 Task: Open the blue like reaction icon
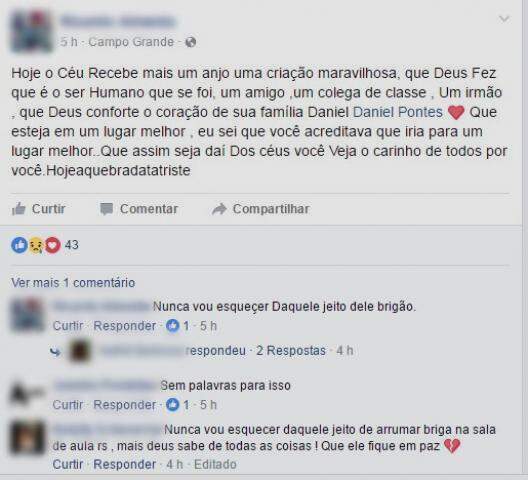[x=19, y=245]
